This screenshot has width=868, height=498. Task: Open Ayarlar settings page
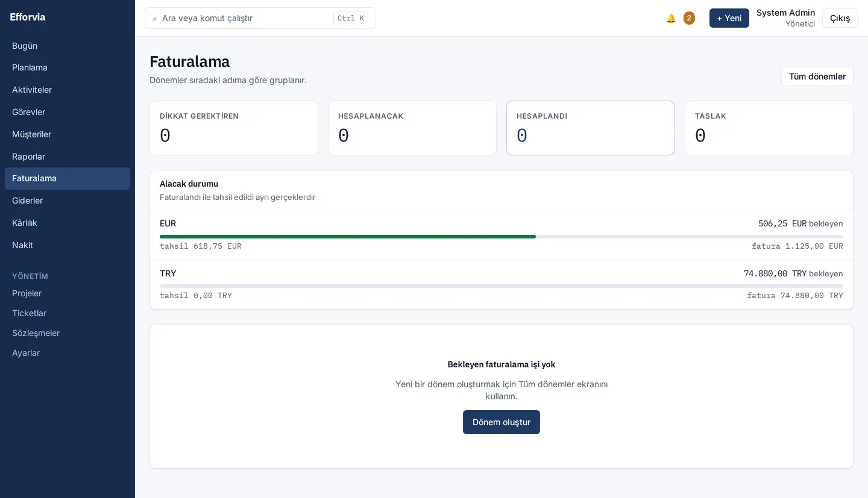[68, 353]
